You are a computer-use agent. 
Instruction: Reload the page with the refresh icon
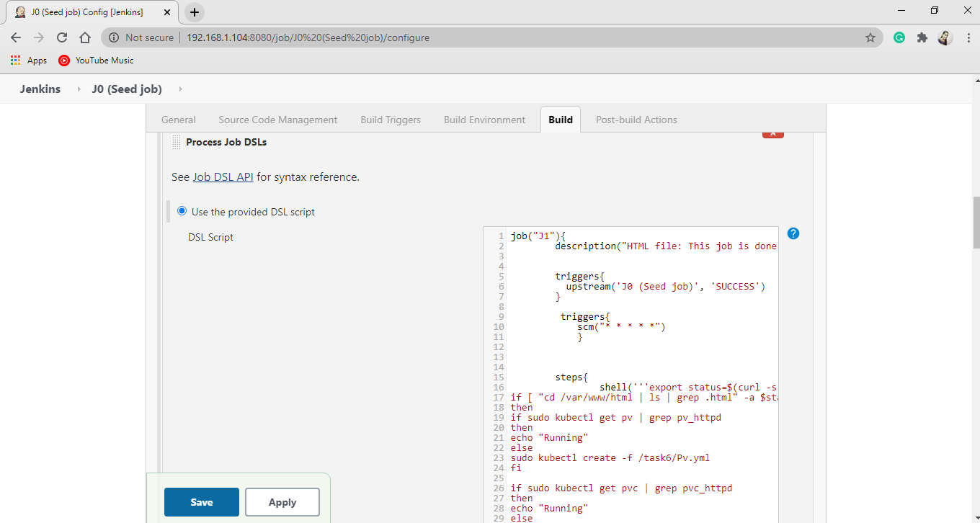[61, 37]
